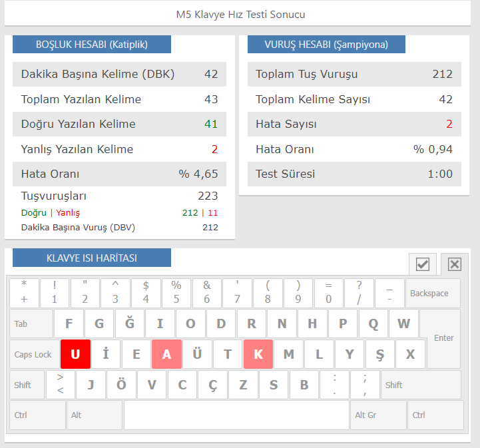Screen dimensions: 480x448
Task: Click the Toplam Kelime Sayısı row
Action: coord(354,99)
